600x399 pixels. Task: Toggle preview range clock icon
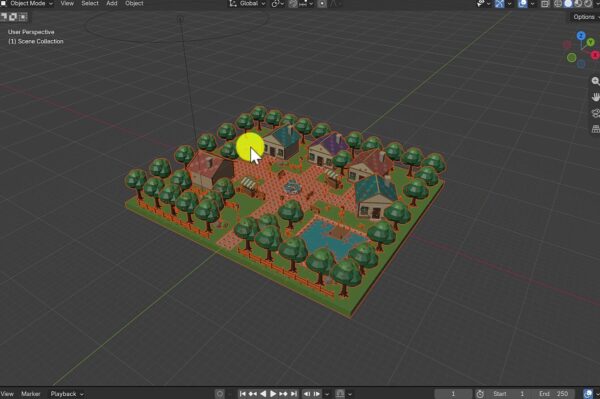pyautogui.click(x=480, y=394)
